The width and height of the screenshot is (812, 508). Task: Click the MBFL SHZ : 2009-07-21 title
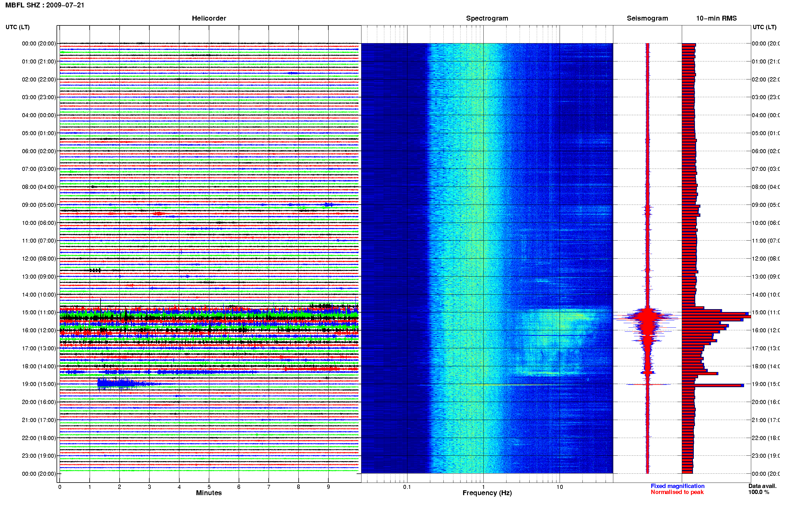click(45, 5)
